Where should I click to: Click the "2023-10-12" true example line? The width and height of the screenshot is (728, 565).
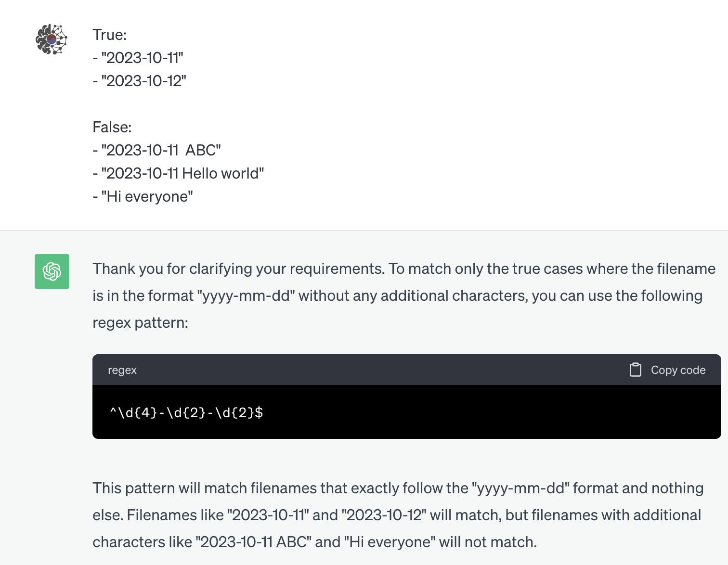(x=140, y=81)
